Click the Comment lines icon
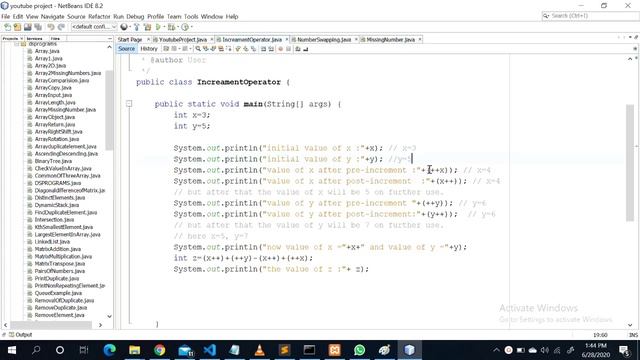The height and width of the screenshot is (360, 640). (298, 49)
